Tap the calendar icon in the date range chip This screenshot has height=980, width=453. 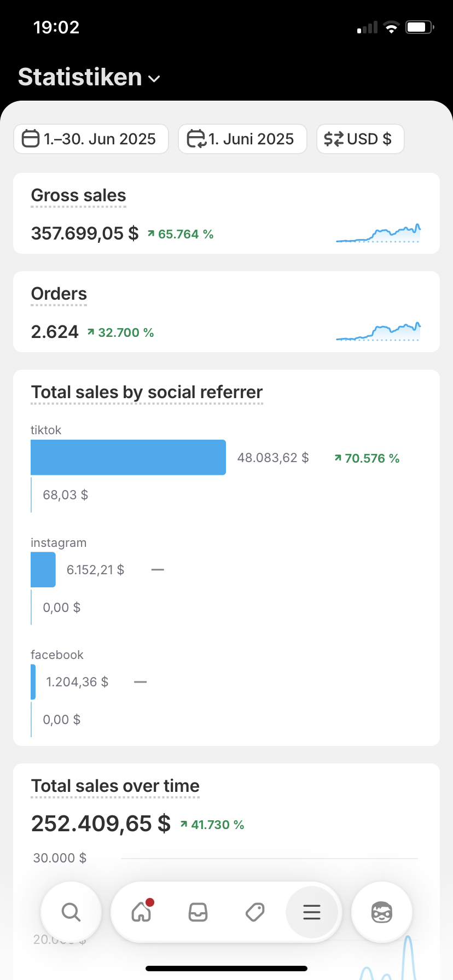(x=31, y=139)
